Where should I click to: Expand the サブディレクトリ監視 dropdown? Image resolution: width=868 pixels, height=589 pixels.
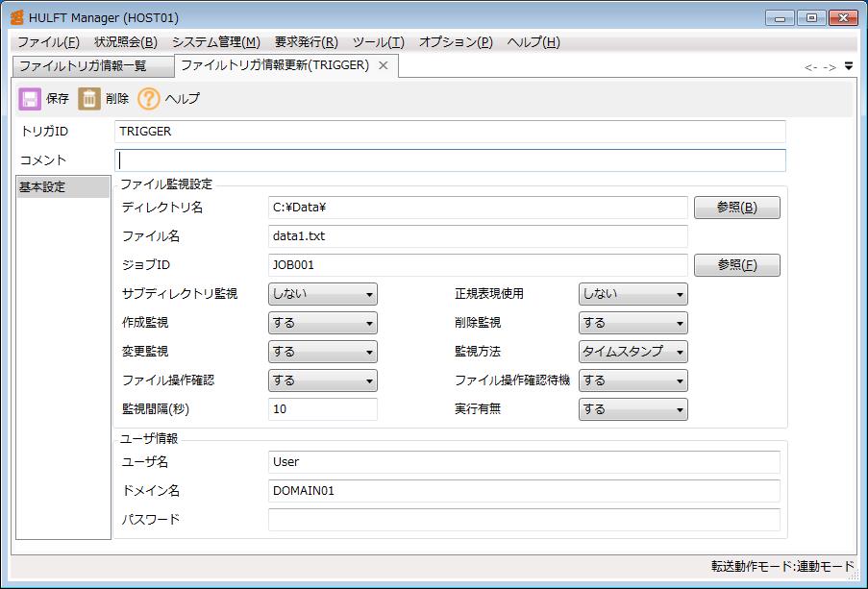pyautogui.click(x=323, y=294)
